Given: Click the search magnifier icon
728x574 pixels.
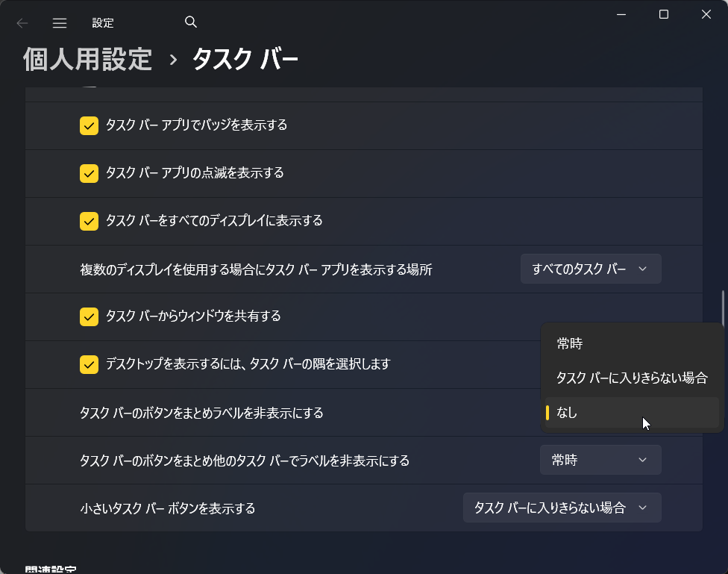Looking at the screenshot, I should (191, 22).
